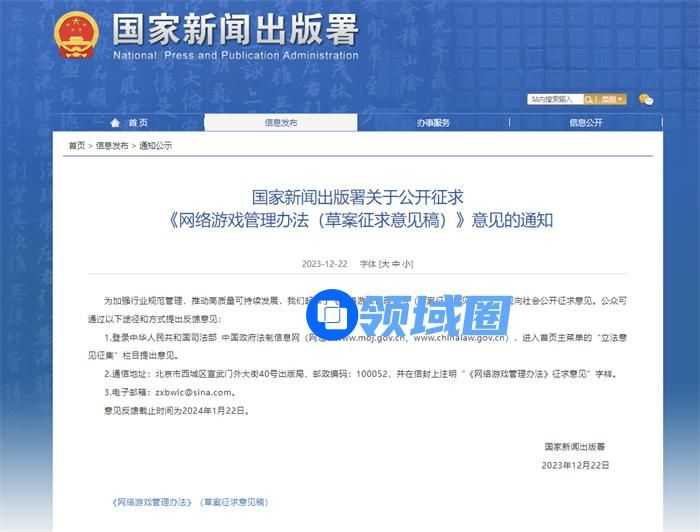Image resolution: width=700 pixels, height=532 pixels.
Task: Set font size to 小
Action: (x=407, y=264)
